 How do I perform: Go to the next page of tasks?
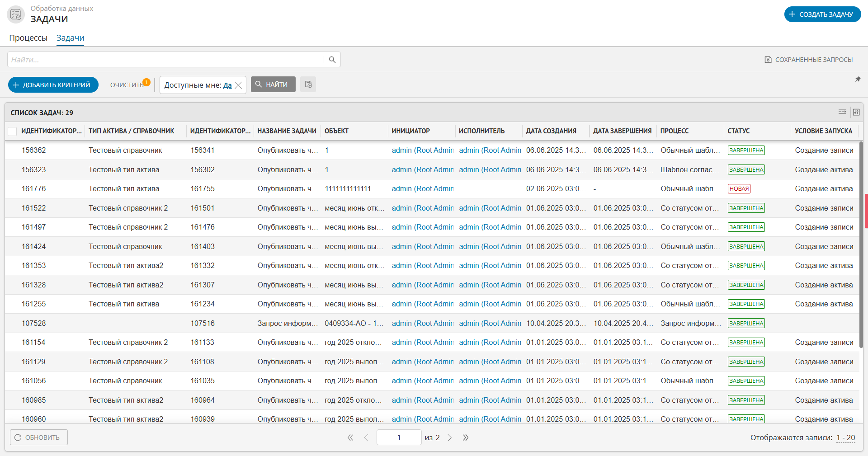450,437
